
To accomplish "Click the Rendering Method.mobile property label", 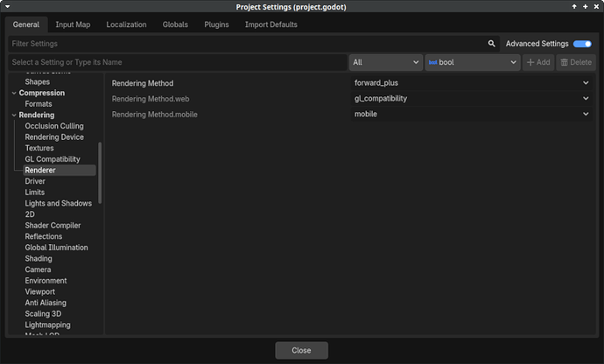I will (x=154, y=115).
